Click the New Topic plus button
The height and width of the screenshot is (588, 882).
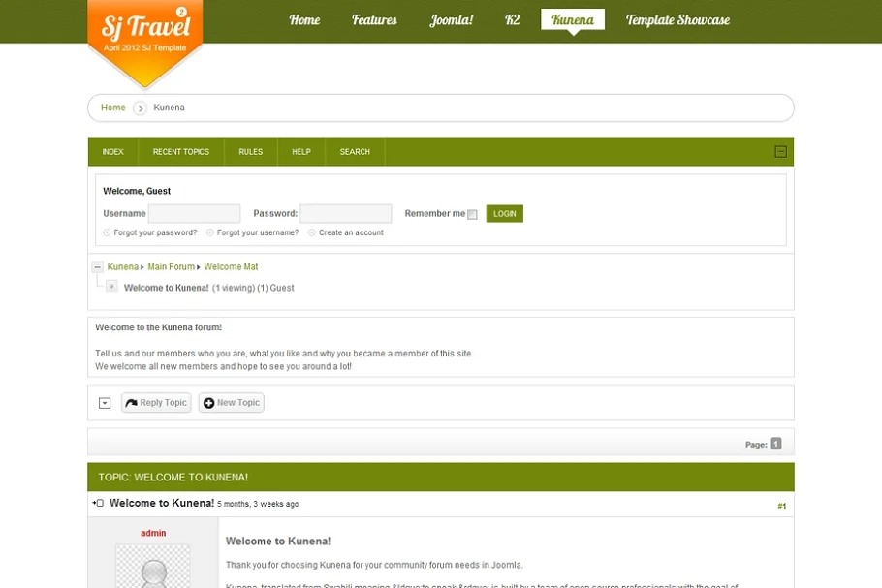(231, 403)
